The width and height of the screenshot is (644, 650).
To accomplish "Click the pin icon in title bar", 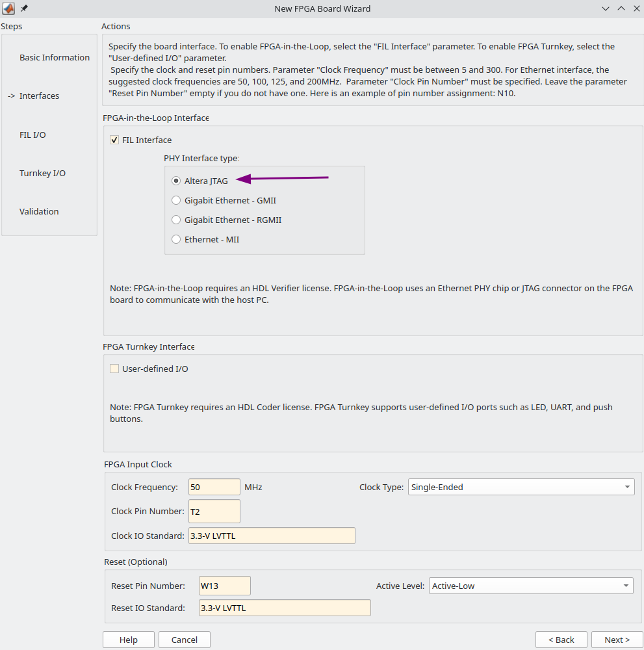I will coord(25,8).
